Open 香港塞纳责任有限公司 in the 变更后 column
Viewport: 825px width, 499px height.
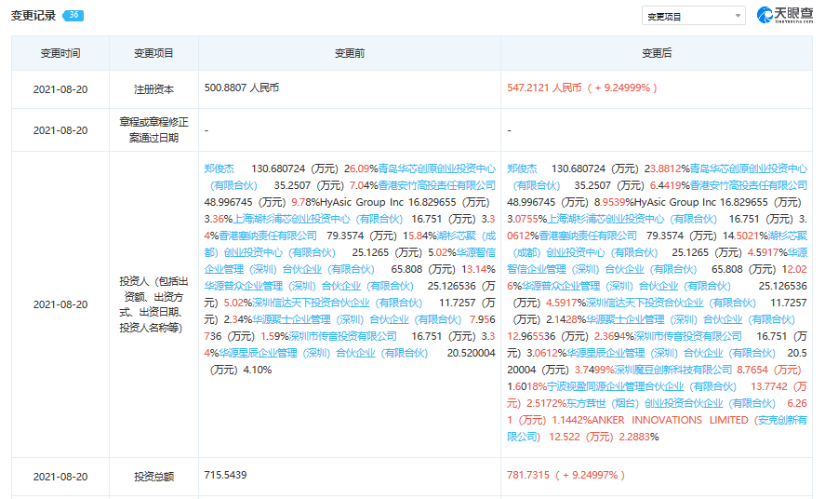point(588,236)
